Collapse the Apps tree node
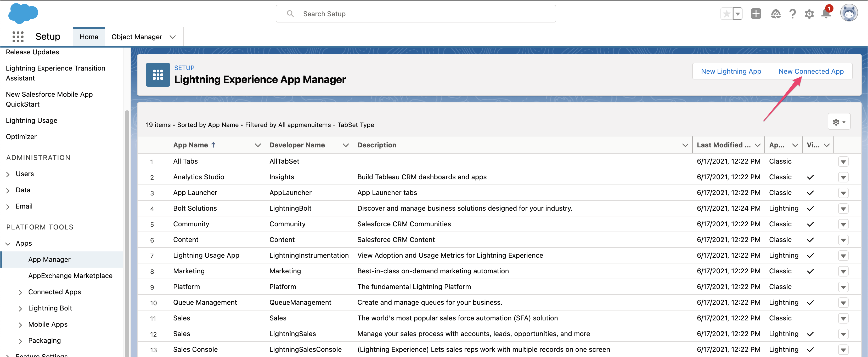Image resolution: width=868 pixels, height=357 pixels. (8, 244)
